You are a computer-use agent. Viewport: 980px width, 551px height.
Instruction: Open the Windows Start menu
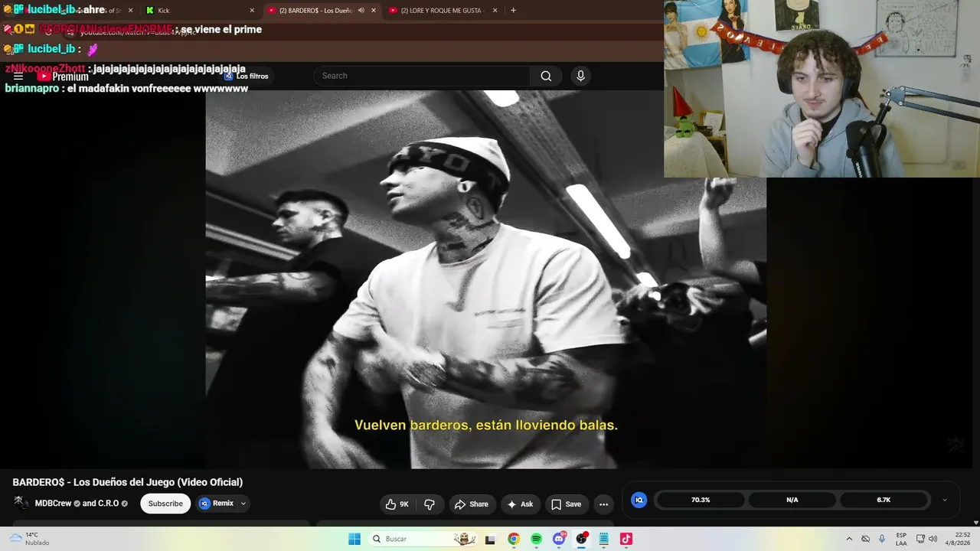click(x=354, y=539)
